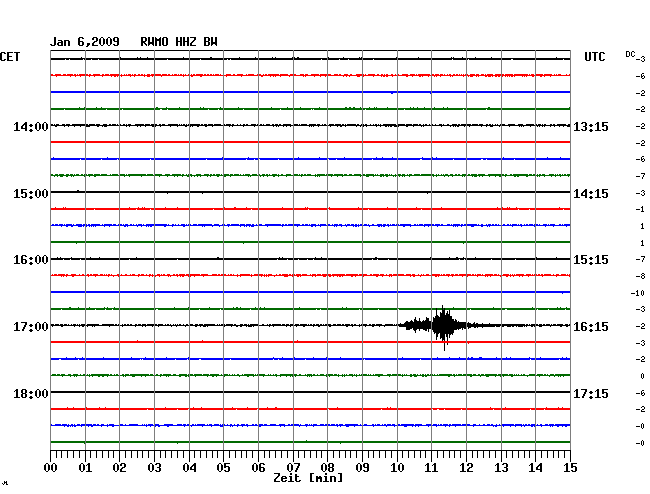Click the 13:15 UTC time label
This screenshot has width=650, height=494.
click(591, 126)
